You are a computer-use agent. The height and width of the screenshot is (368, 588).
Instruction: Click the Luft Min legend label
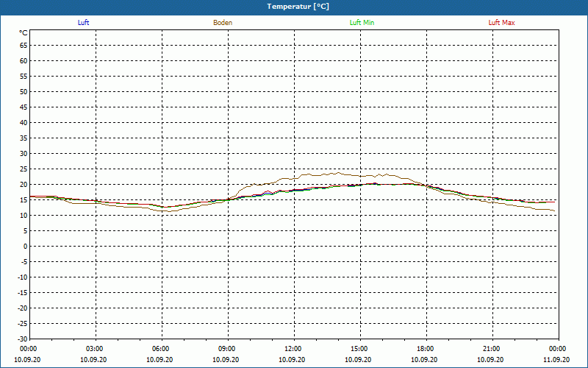pyautogui.click(x=362, y=23)
